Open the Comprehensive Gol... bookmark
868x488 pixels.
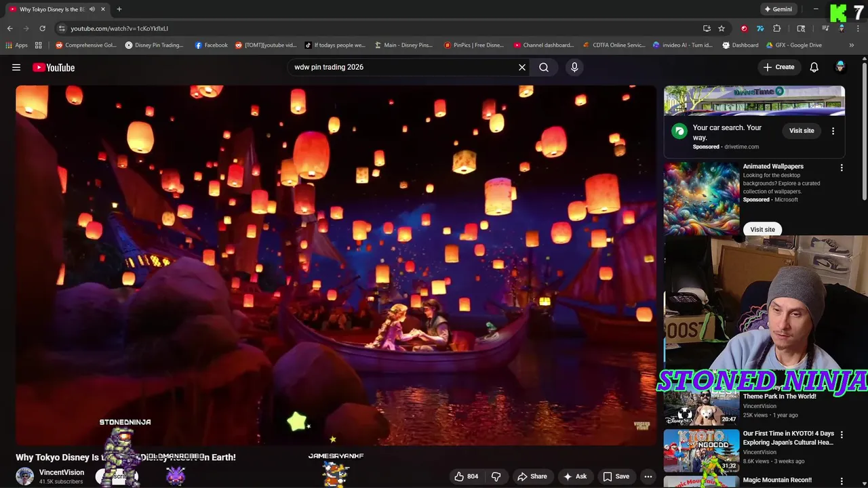point(86,45)
